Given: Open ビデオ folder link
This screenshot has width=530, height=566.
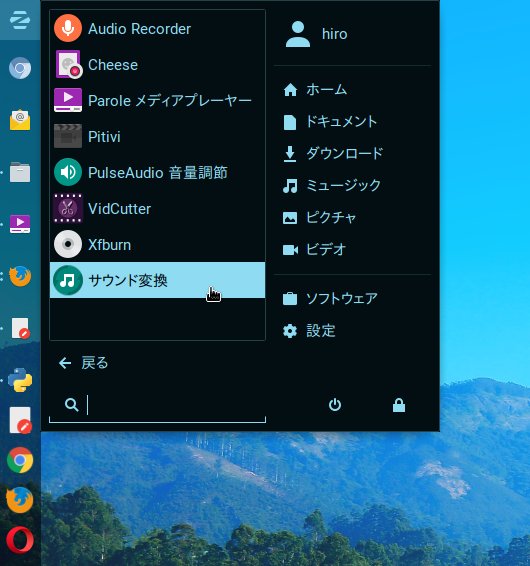Looking at the screenshot, I should tap(314, 249).
